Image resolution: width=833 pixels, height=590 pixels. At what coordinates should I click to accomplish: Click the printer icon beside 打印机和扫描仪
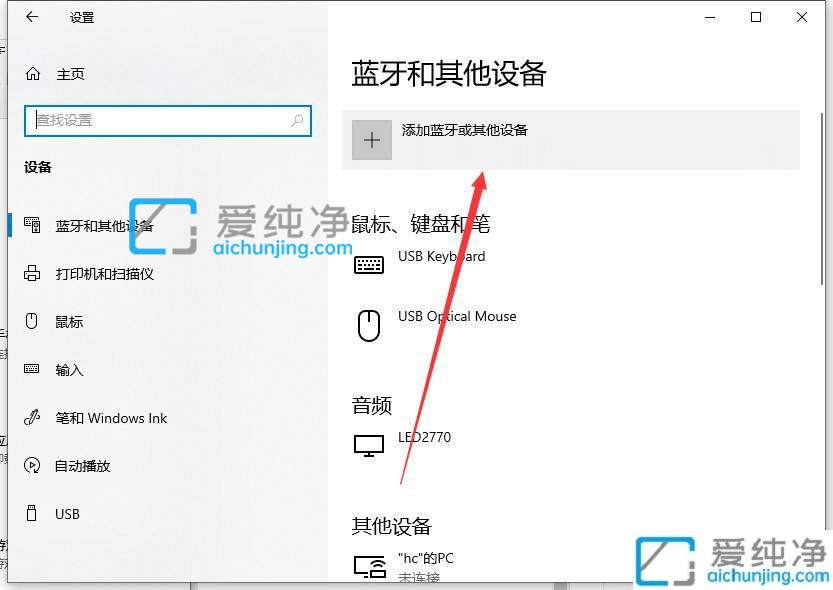pos(33,273)
